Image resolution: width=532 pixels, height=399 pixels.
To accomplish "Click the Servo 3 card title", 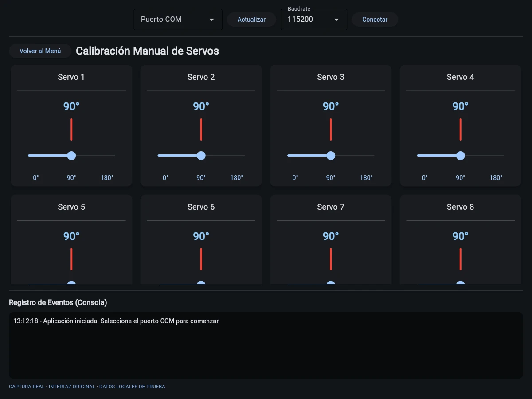I will [331, 77].
